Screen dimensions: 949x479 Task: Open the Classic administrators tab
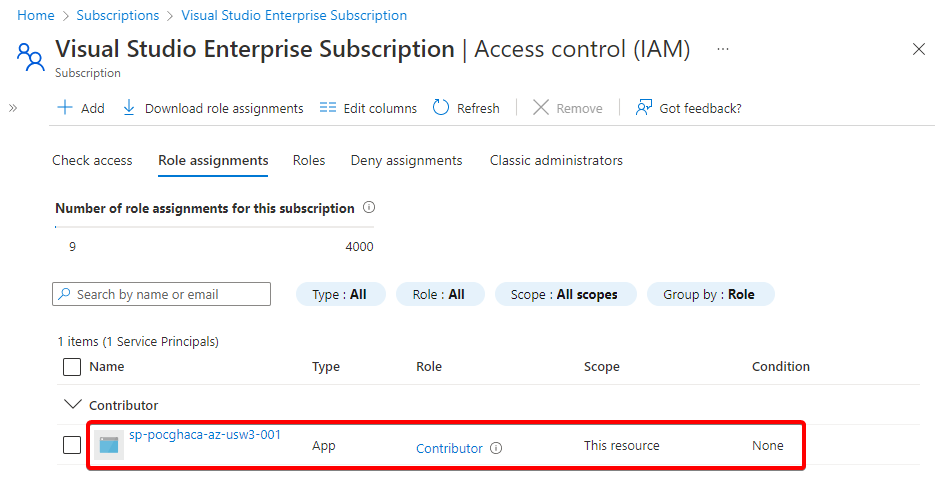(x=556, y=160)
